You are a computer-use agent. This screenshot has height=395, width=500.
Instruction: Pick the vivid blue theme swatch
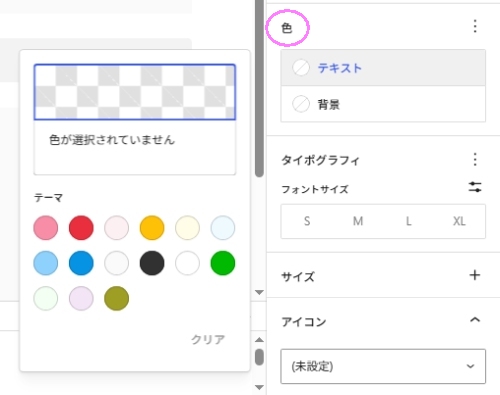(81, 263)
